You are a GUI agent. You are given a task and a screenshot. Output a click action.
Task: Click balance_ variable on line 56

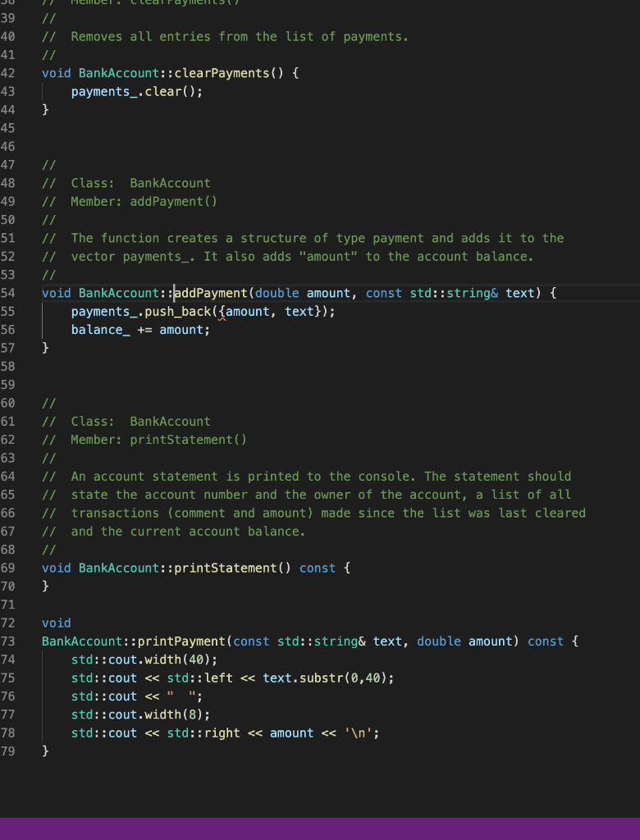coord(101,330)
